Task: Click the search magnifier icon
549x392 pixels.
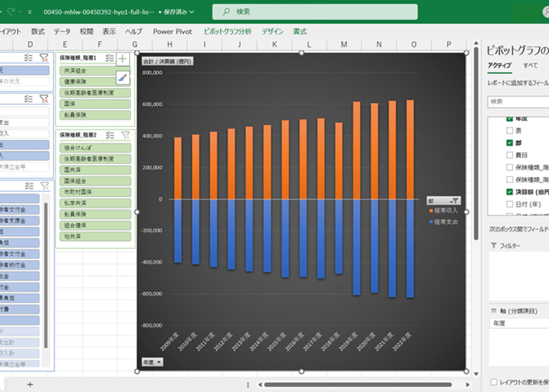Action: point(226,11)
